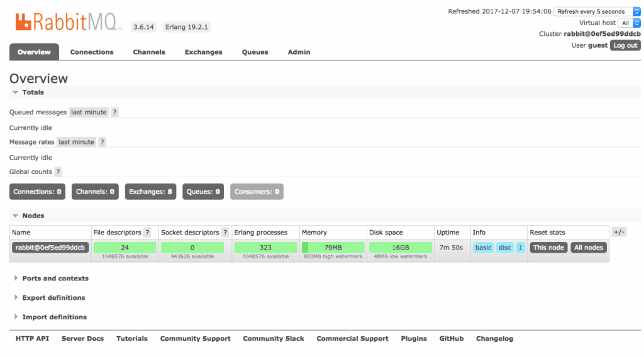Open the Virtual host dropdown
644x357 pixels.
coord(630,23)
